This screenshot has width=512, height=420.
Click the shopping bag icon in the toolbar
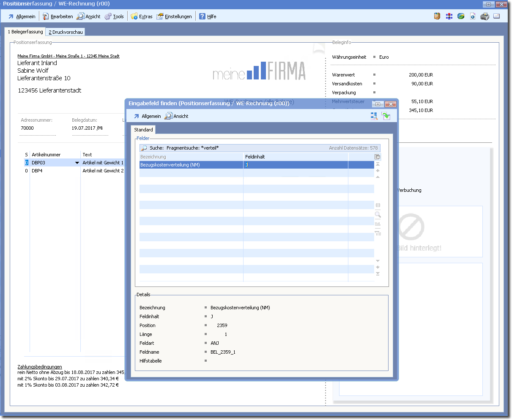[x=437, y=16]
